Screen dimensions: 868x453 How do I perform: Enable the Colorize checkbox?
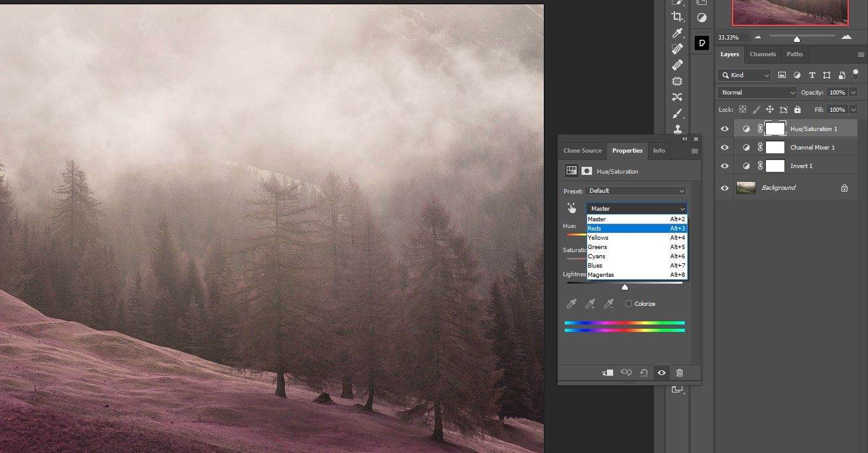tap(629, 303)
